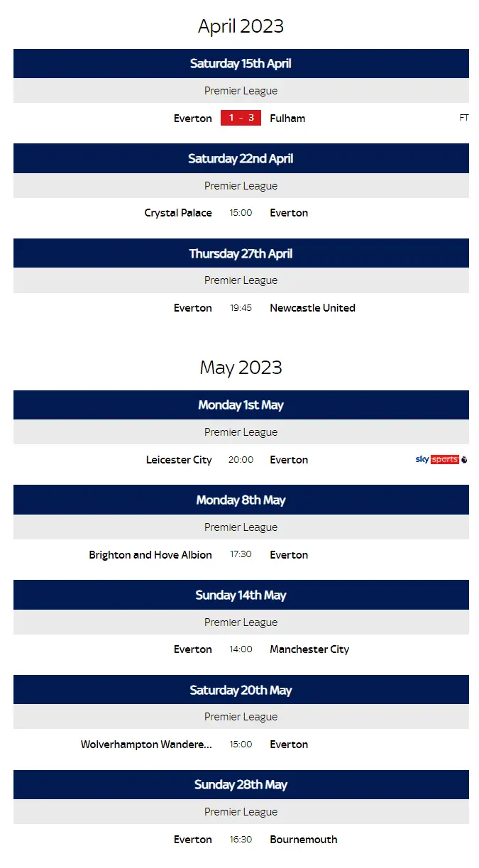Click the 19:45 kickoff time
The image size is (479, 868).
[x=241, y=308]
